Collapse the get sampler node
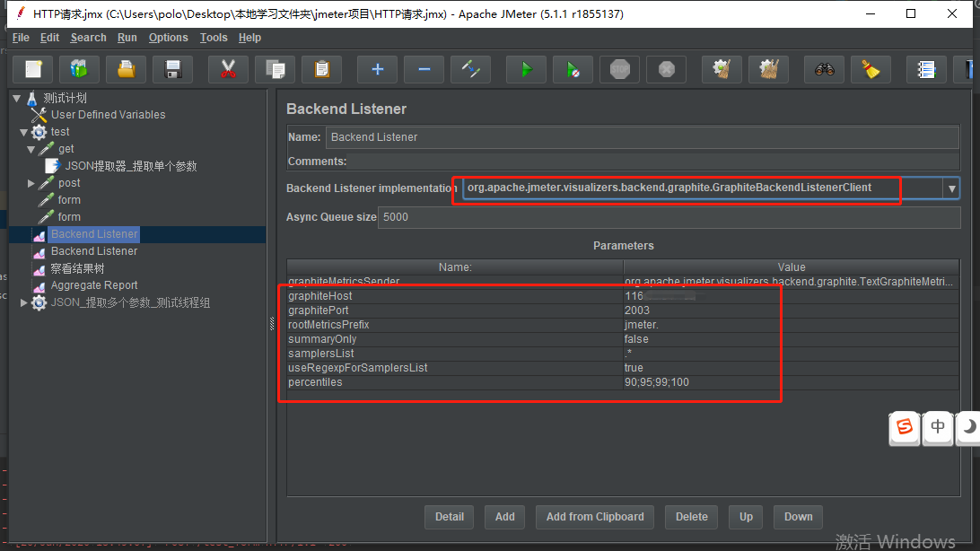This screenshot has width=980, height=551. coord(31,149)
